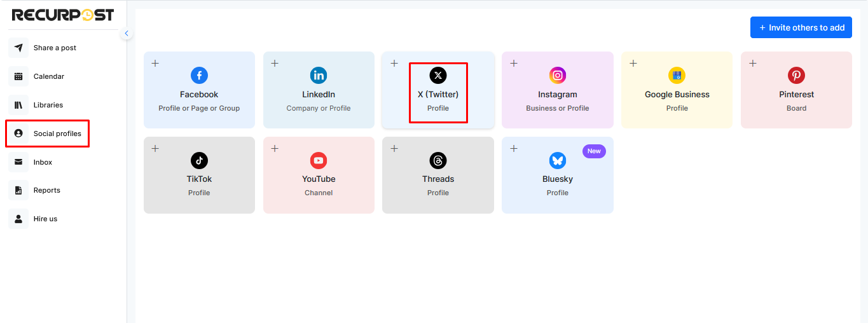Choose the Instagram logo icon

pos(558,76)
